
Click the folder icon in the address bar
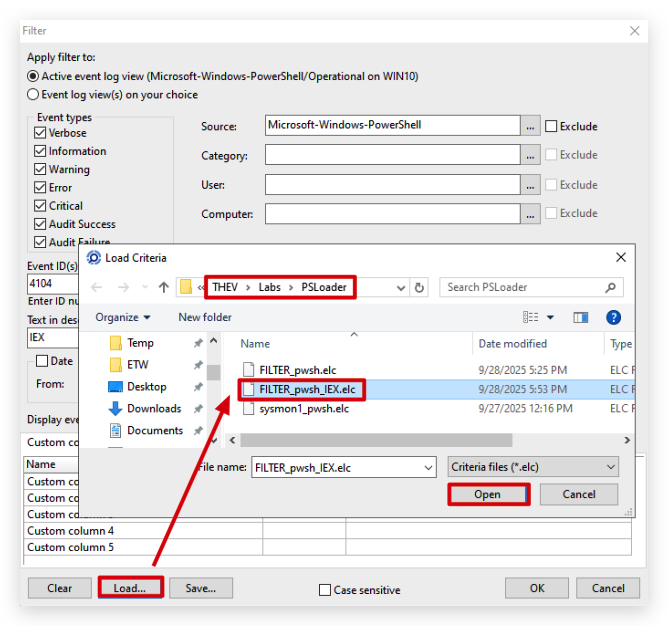[x=186, y=287]
